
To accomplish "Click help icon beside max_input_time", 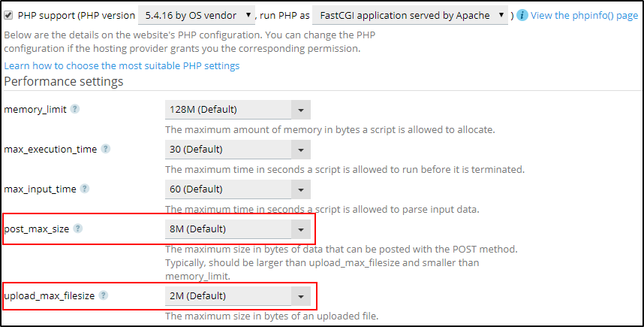I will pos(85,189).
